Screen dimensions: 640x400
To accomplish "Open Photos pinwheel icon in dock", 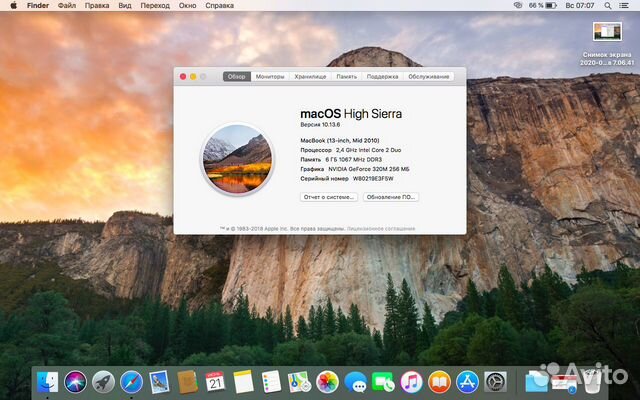I will 327,382.
